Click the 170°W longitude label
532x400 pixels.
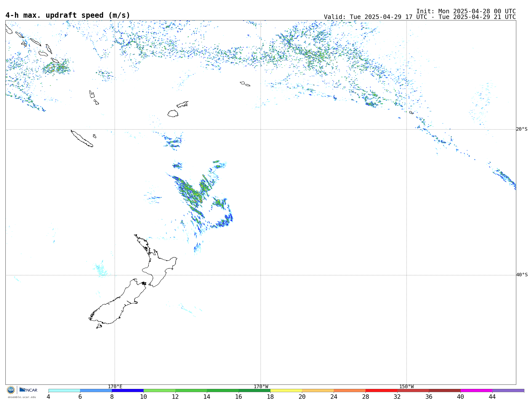pos(261,386)
